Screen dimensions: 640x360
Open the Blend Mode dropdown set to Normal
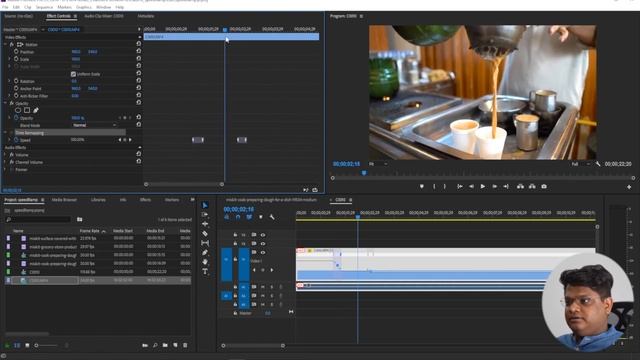coord(94,125)
